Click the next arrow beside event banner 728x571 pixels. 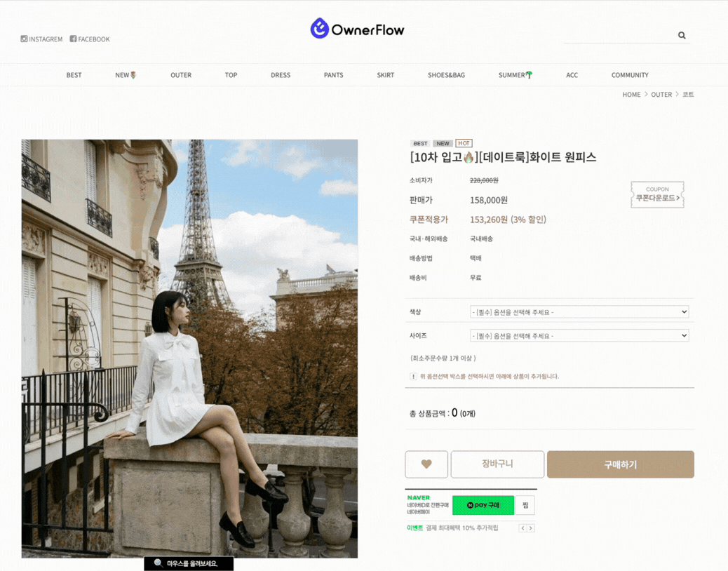pos(532,528)
